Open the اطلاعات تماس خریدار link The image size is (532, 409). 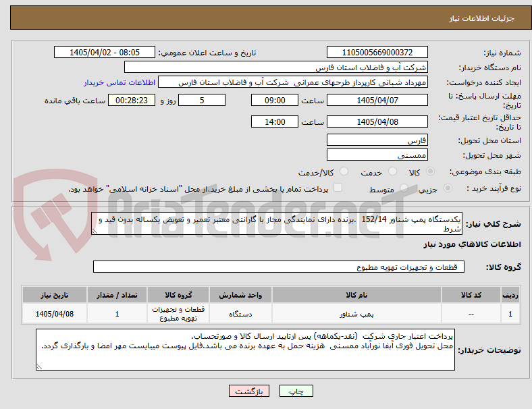(119, 82)
